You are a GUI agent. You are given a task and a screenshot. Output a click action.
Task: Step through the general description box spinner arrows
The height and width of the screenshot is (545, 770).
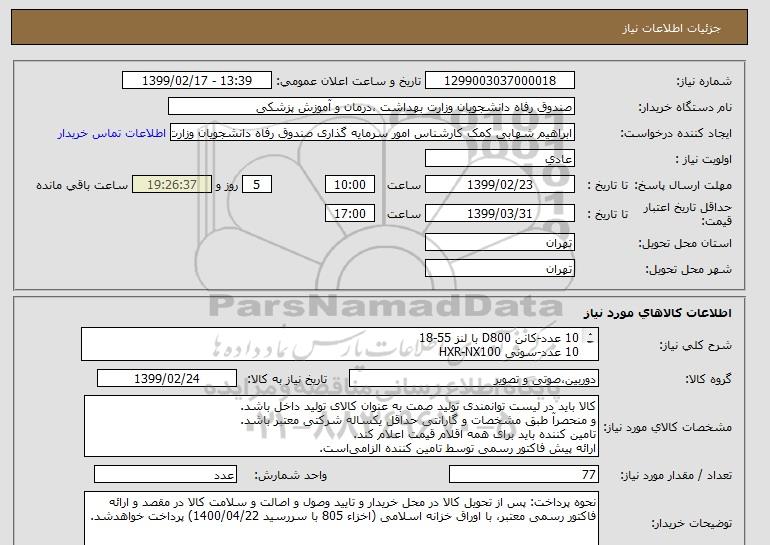coord(590,338)
